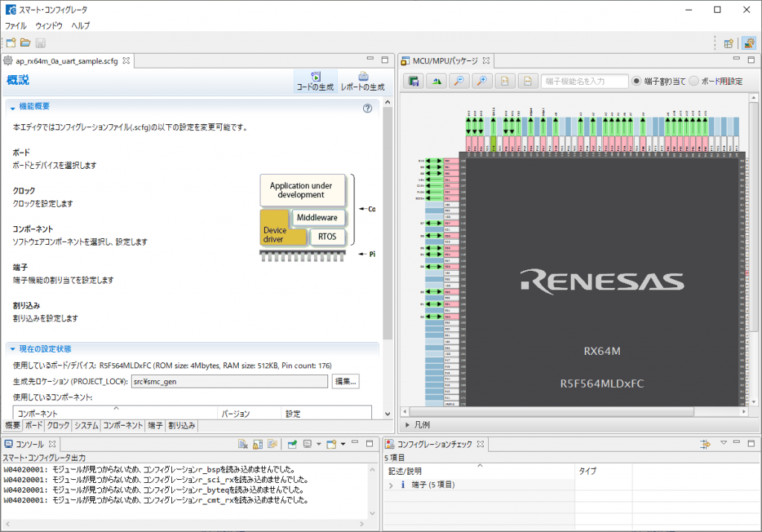Click the レポートの生成 (generate report) icon
The image size is (762, 532).
tap(362, 77)
